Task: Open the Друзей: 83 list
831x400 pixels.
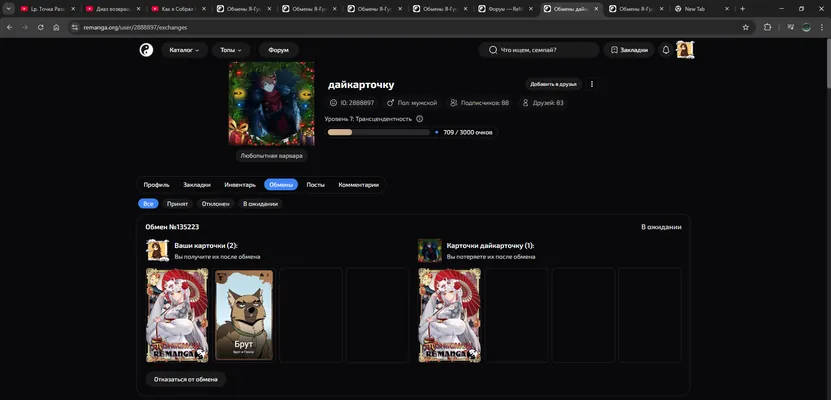Action: pyautogui.click(x=543, y=103)
